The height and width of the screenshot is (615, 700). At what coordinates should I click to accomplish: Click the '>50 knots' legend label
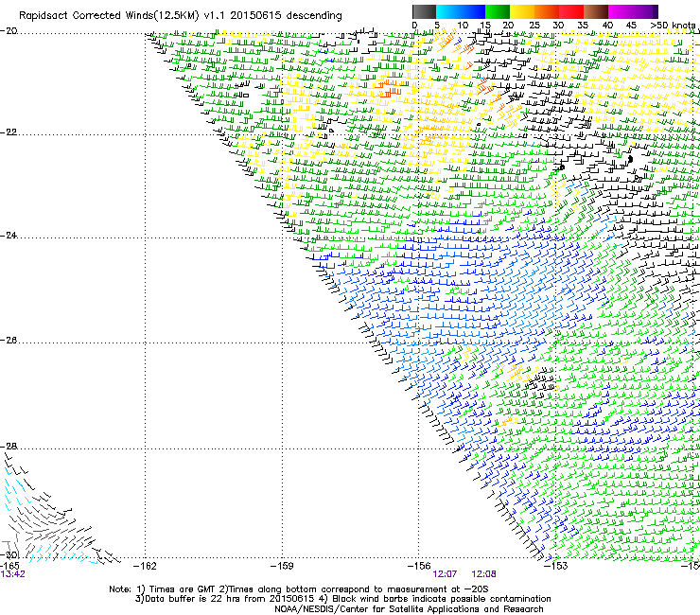674,26
